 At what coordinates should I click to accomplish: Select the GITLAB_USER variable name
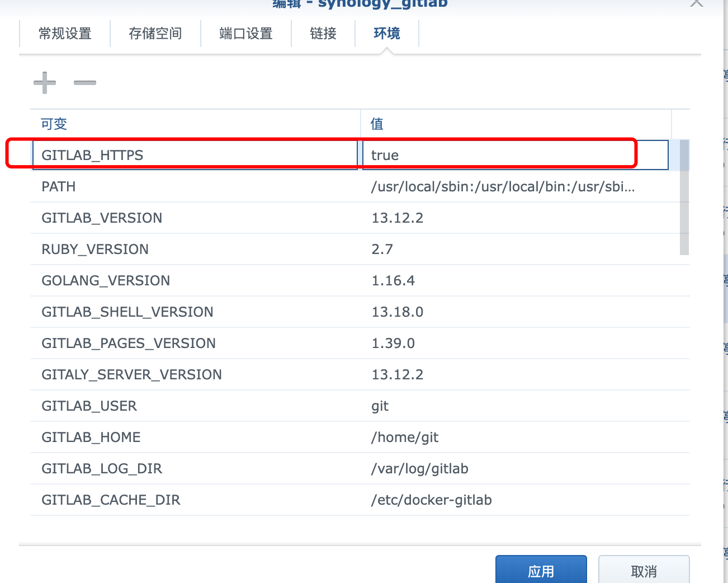[89, 406]
